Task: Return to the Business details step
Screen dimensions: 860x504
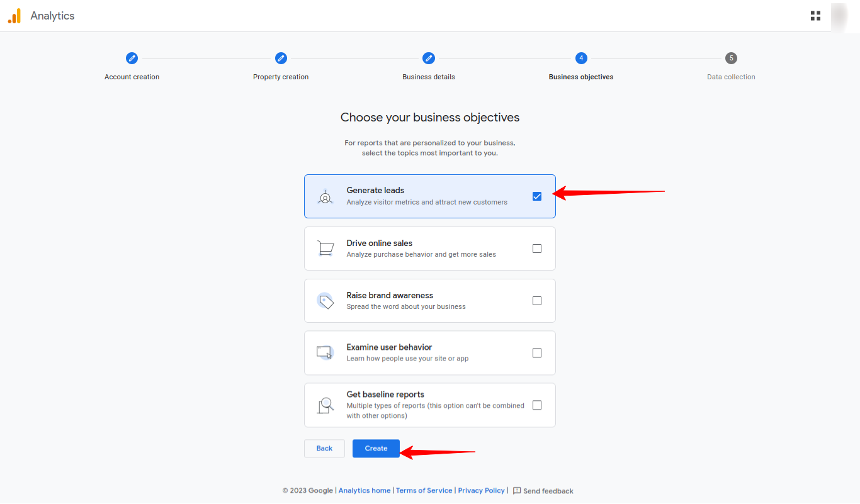Action: (428, 58)
